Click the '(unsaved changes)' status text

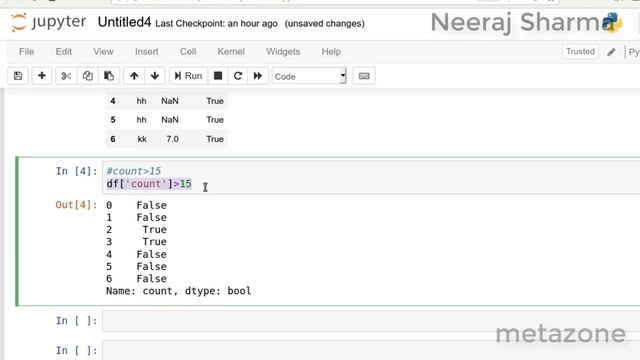324,24
